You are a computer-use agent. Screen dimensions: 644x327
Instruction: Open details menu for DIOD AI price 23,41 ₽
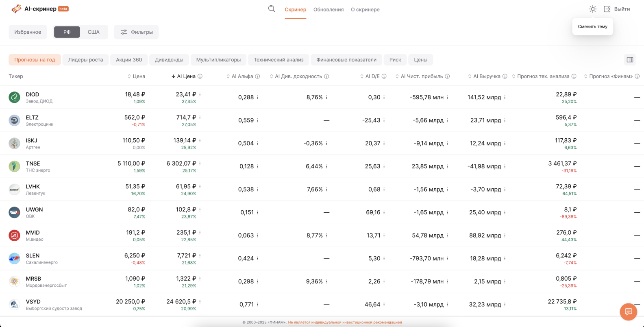200,94
